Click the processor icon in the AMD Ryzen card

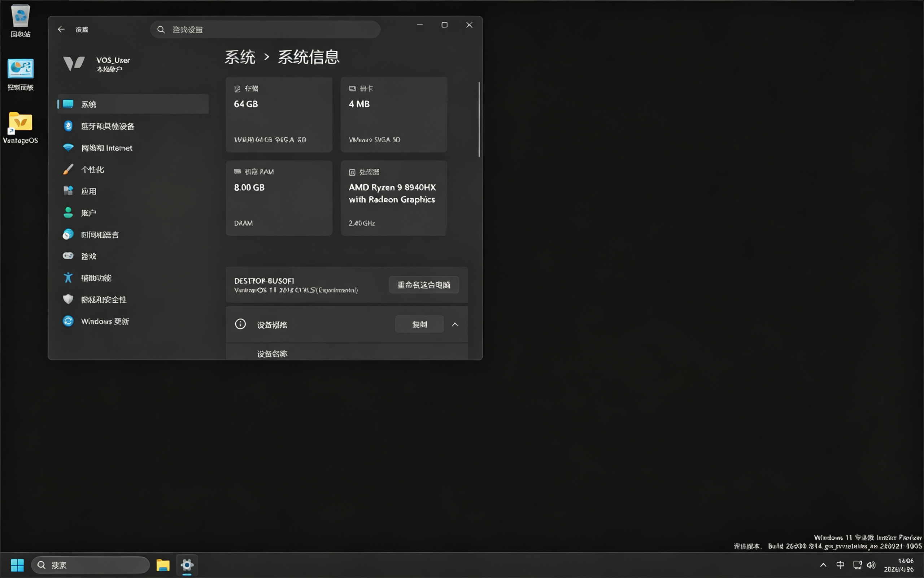[x=352, y=172]
